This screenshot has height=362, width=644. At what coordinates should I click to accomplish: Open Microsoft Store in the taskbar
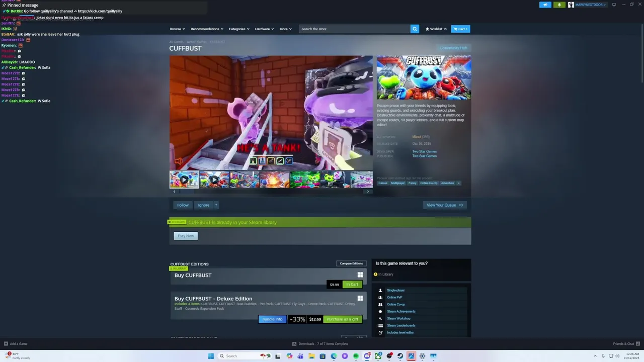[x=323, y=356]
